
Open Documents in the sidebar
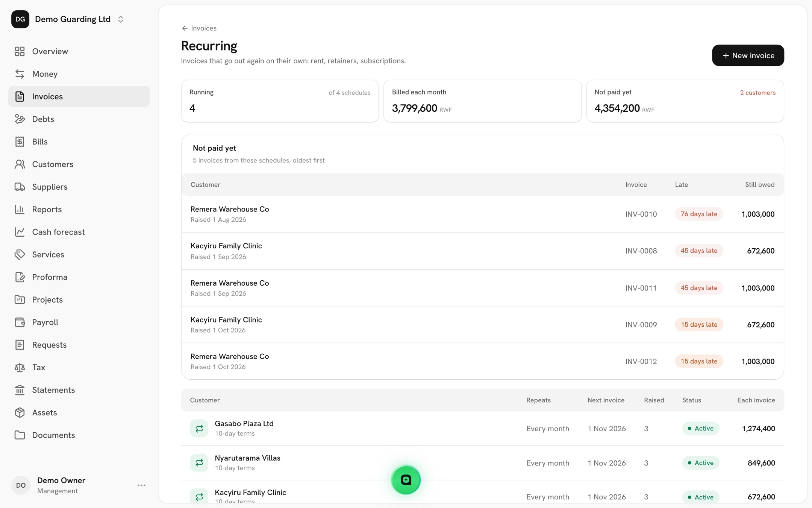pyautogui.click(x=79, y=435)
